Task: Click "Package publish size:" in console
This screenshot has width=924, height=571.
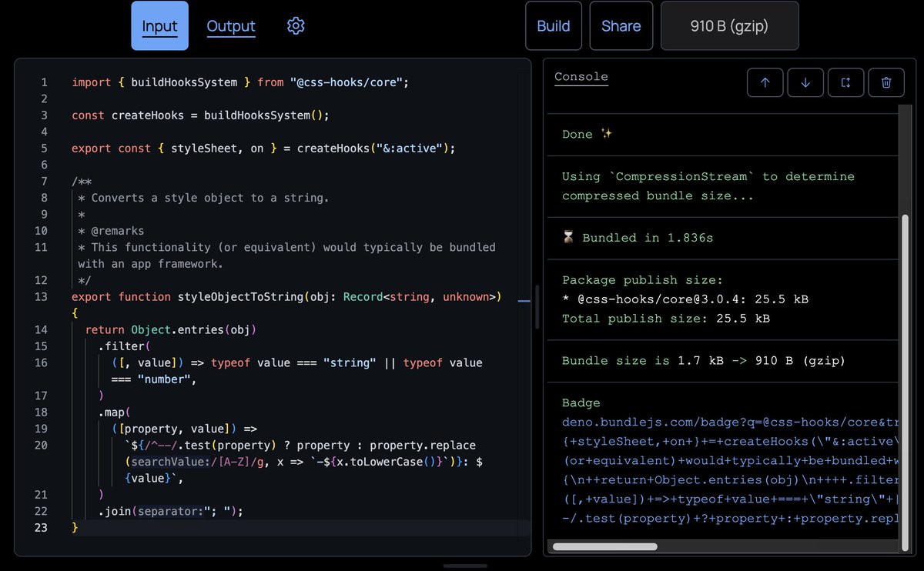Action: click(x=643, y=280)
